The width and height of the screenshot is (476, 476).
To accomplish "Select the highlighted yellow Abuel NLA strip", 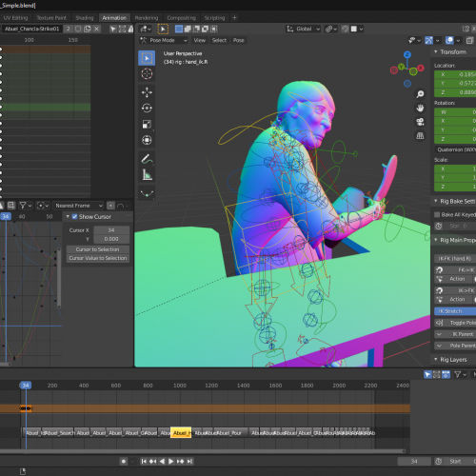I will point(181,433).
